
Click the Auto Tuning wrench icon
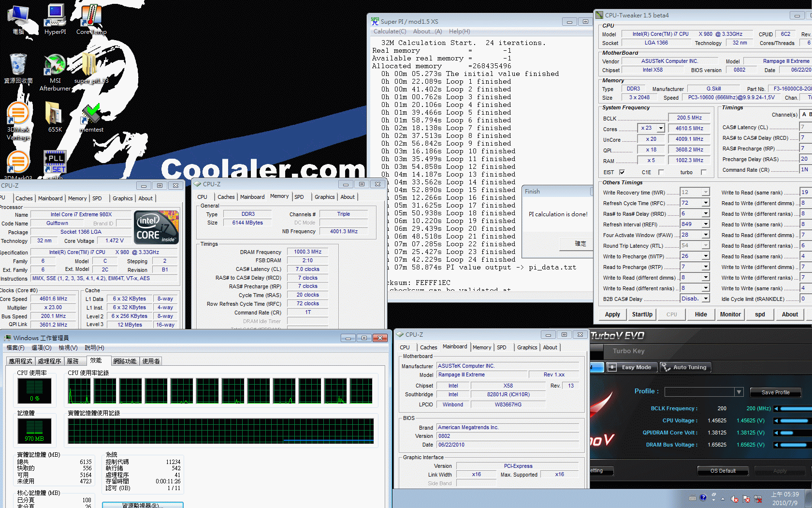click(x=666, y=367)
